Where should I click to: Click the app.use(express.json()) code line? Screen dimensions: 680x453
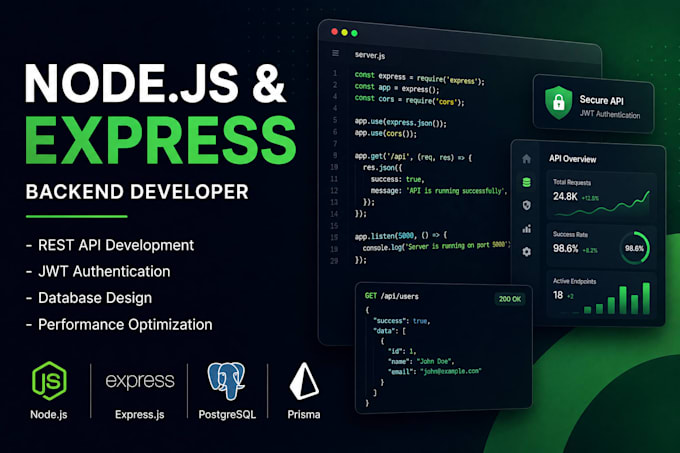[401, 122]
